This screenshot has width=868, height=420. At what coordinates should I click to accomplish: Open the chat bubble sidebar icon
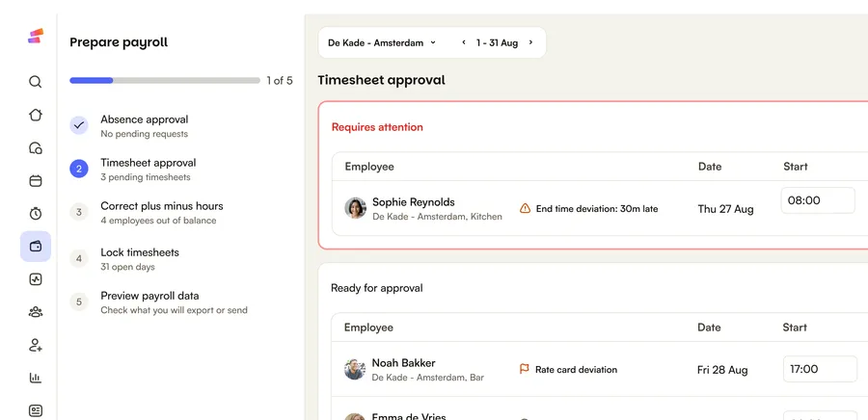(x=36, y=148)
